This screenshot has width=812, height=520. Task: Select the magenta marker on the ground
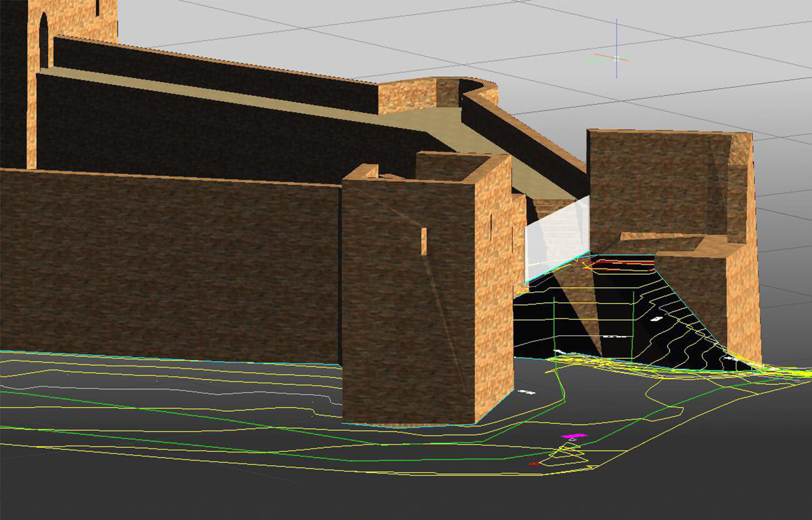574,436
